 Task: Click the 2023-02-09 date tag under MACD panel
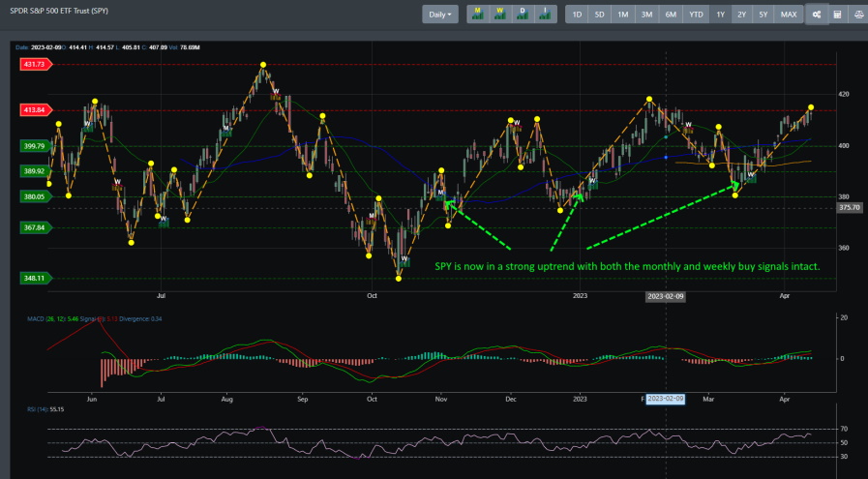click(666, 399)
